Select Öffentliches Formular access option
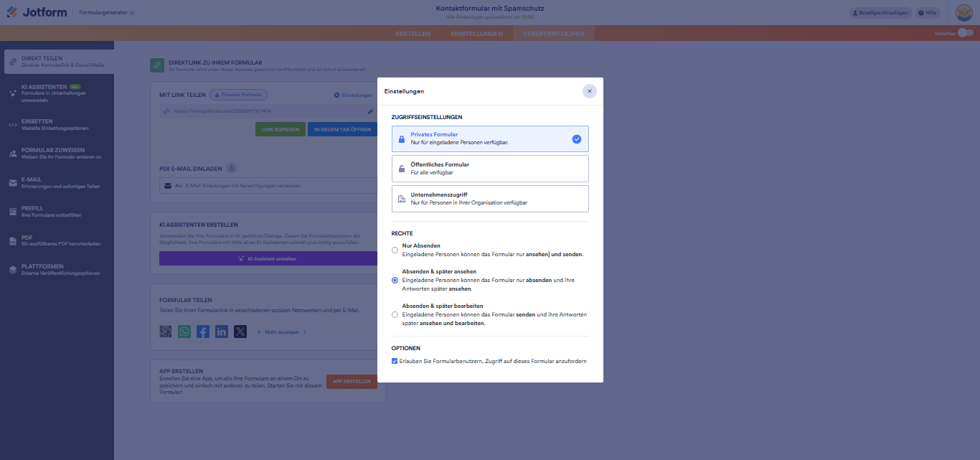Screen dimensions: 980x460 coord(490,169)
